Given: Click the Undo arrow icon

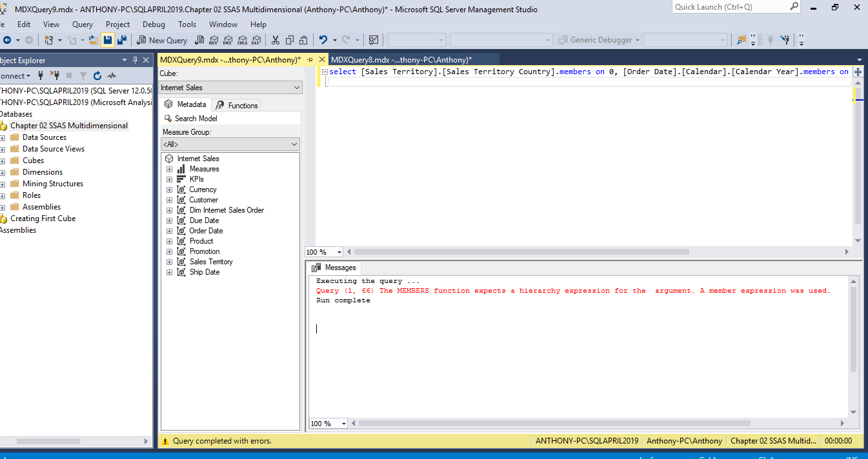Looking at the screenshot, I should [x=323, y=40].
